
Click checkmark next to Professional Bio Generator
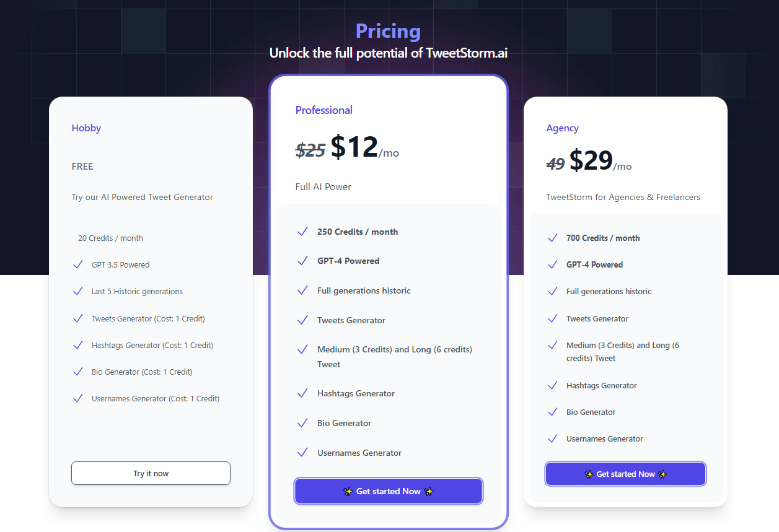tap(302, 423)
